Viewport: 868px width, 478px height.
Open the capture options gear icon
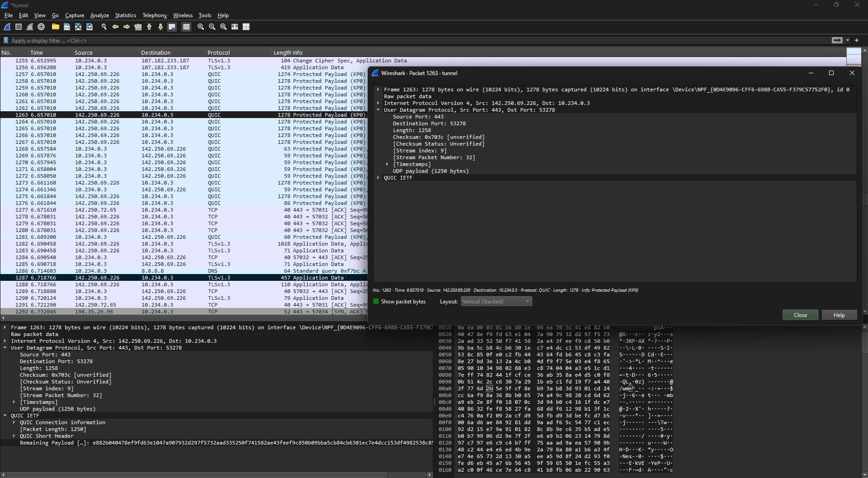point(41,27)
